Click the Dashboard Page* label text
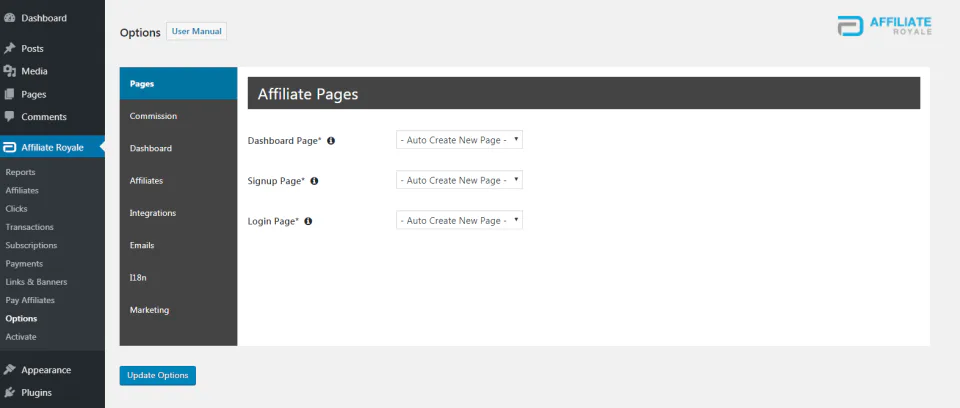This screenshot has height=408, width=960. coord(285,141)
